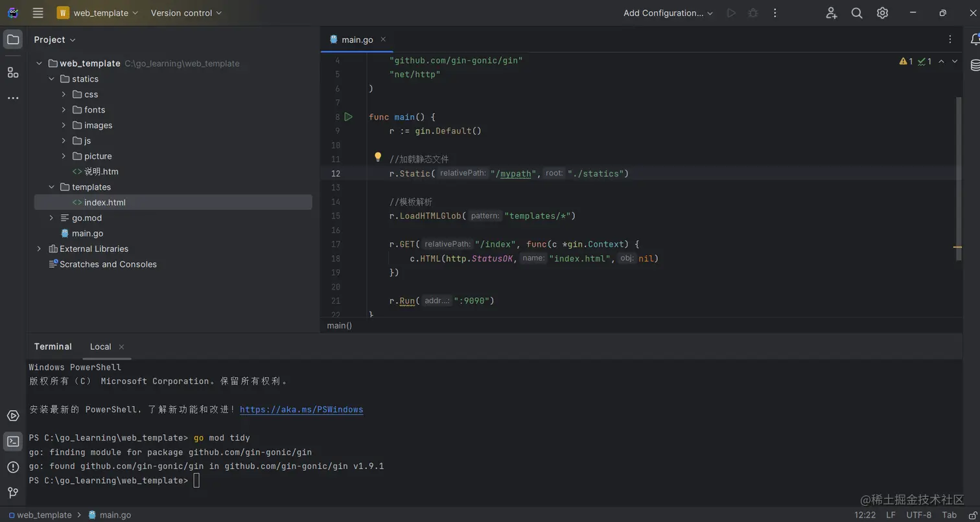Screen dimensions: 980x522
Task: Open the Database tool window icon
Action: tap(975, 65)
